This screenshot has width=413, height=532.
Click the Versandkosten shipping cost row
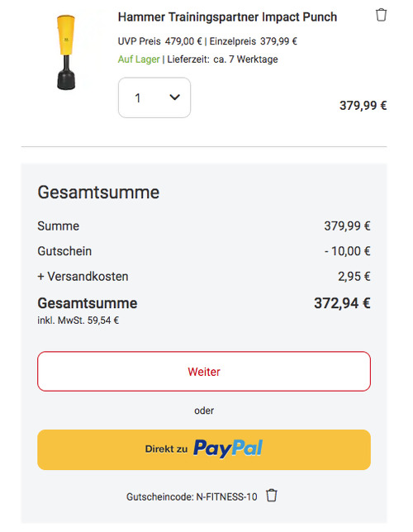tap(204, 277)
